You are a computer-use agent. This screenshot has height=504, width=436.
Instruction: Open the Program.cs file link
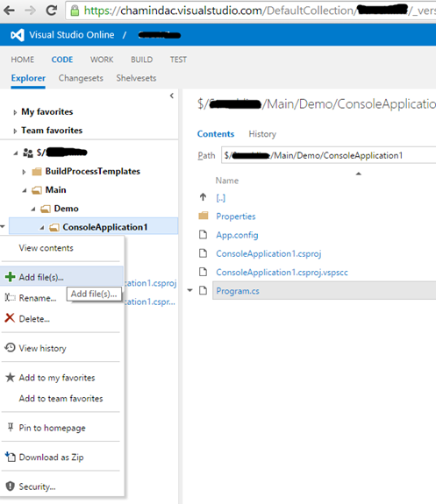[x=238, y=291]
